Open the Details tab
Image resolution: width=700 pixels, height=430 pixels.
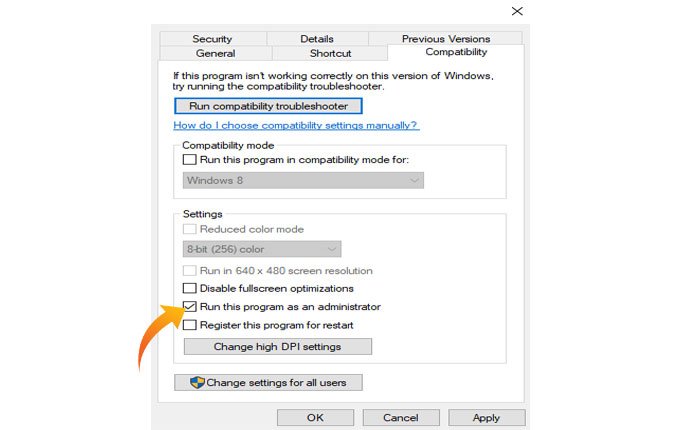coord(317,39)
